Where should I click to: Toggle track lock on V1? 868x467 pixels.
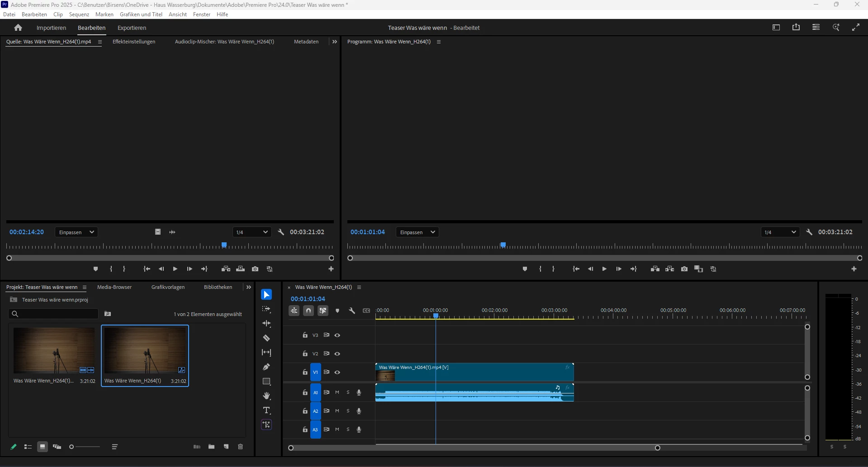(305, 373)
